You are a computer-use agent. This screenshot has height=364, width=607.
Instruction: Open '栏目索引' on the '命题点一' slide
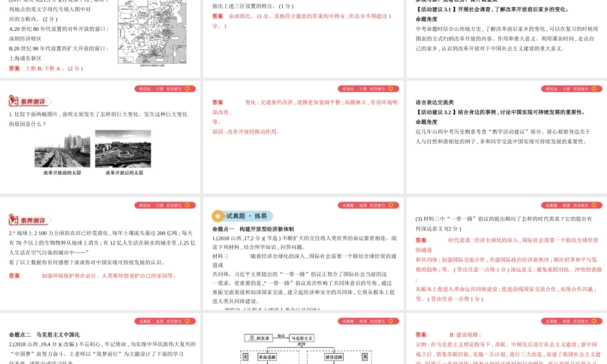point(378,206)
